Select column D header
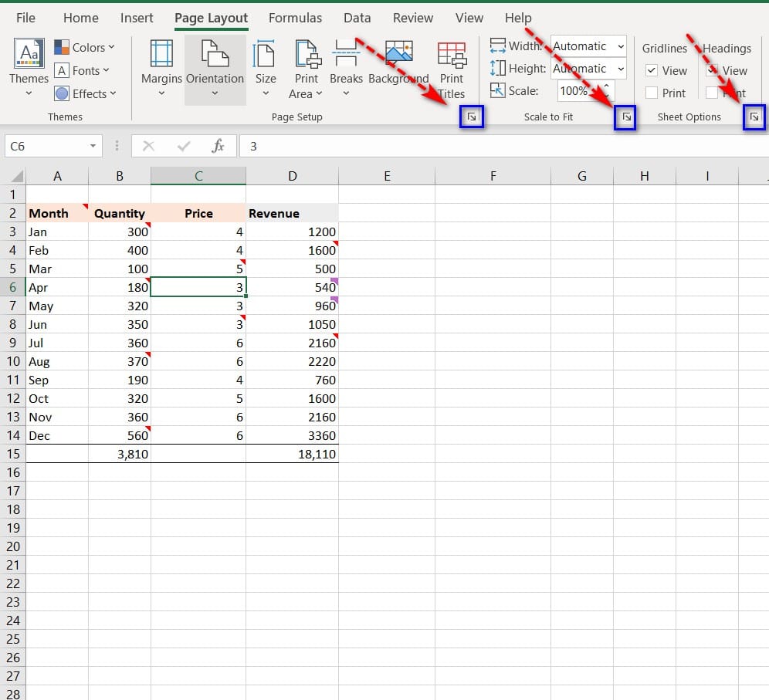769x700 pixels. 293,176
